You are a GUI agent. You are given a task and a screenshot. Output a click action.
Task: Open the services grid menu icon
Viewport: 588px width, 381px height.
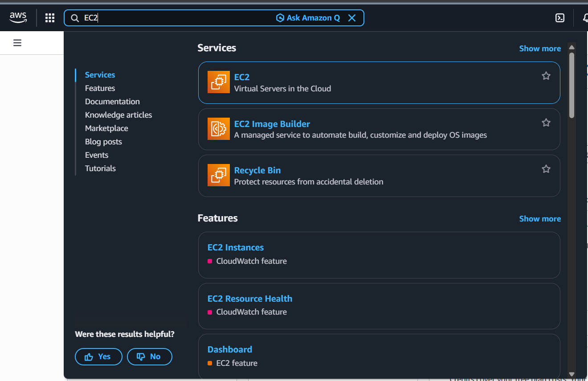click(x=50, y=18)
